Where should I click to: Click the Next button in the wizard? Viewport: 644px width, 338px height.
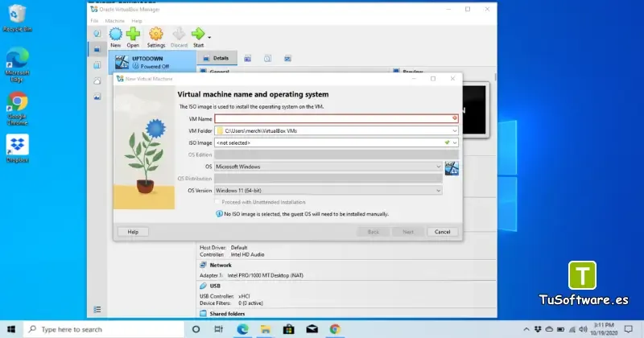(x=408, y=232)
